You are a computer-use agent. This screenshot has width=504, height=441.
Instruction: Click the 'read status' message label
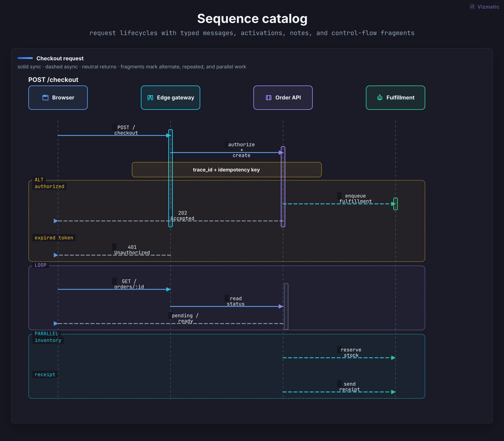236,301
